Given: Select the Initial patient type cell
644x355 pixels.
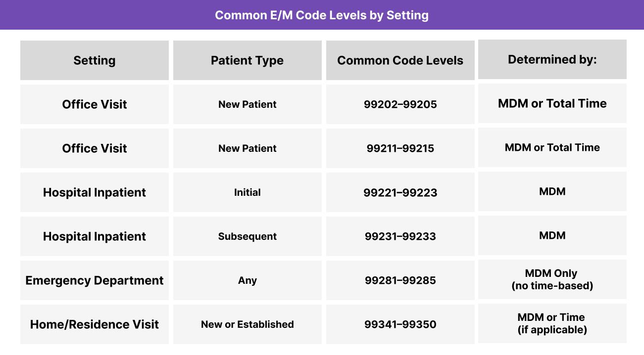Looking at the screenshot, I should pyautogui.click(x=247, y=192).
